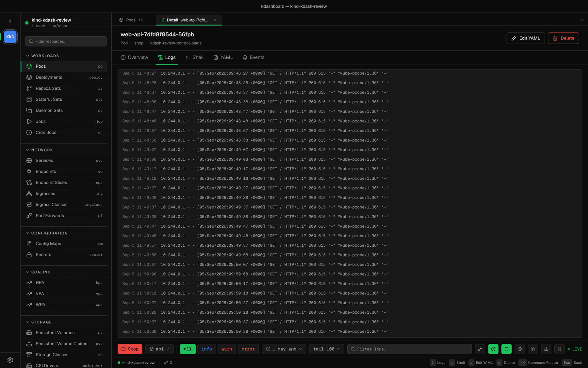Toggle line wrap button in log toolbar
This screenshot has height=368, width=588.
click(506, 349)
